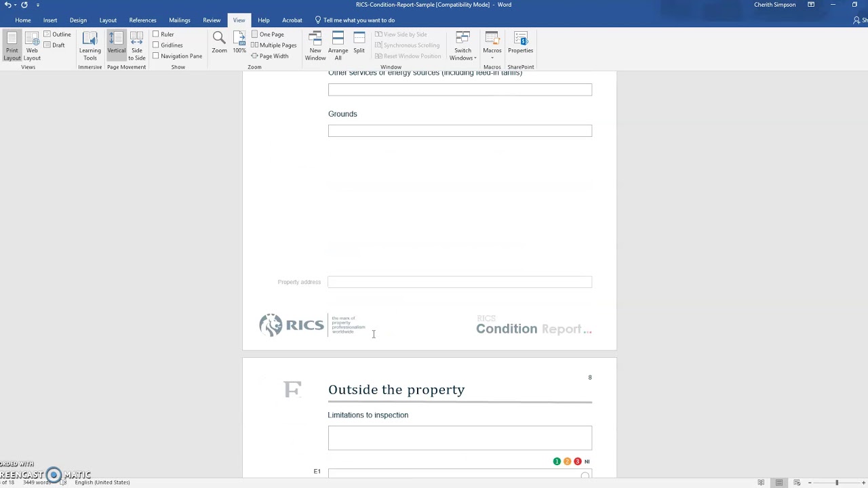Enable the Gridlines checkbox
Viewport: 868px width, 488px height.
coord(156,45)
